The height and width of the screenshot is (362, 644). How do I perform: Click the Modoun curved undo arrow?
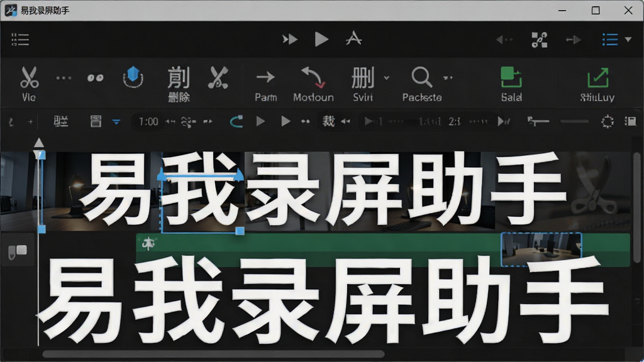313,85
